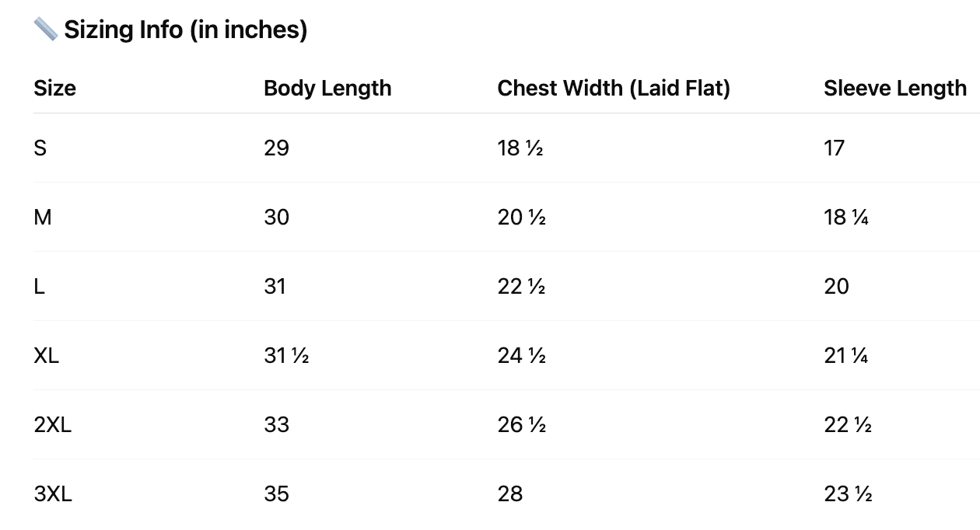Click chest width 28 in 3XL row
Viewport: 980px width, 530px height.
click(510, 494)
